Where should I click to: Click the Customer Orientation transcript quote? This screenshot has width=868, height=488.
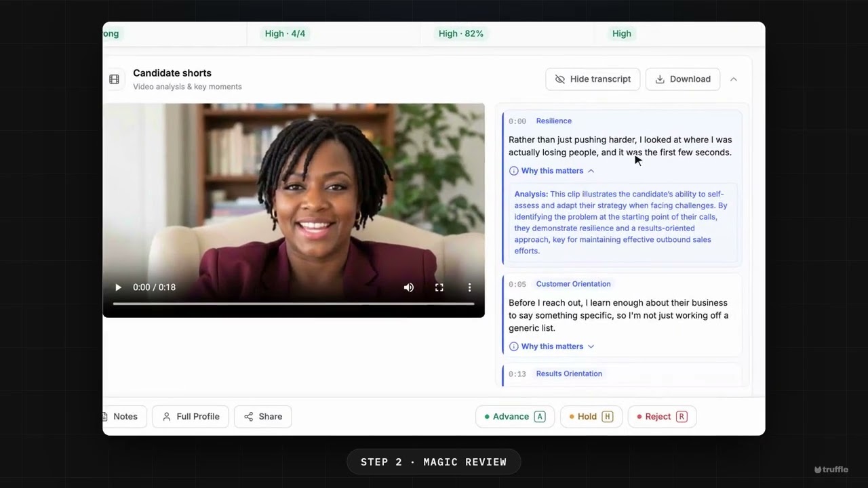click(x=618, y=315)
